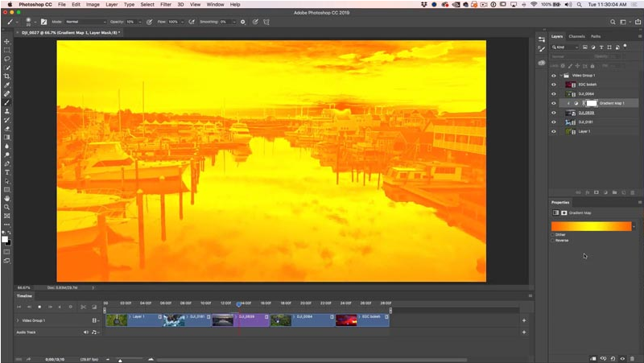This screenshot has height=363, width=644.
Task: Click the timeline transition icon
Action: [94, 307]
